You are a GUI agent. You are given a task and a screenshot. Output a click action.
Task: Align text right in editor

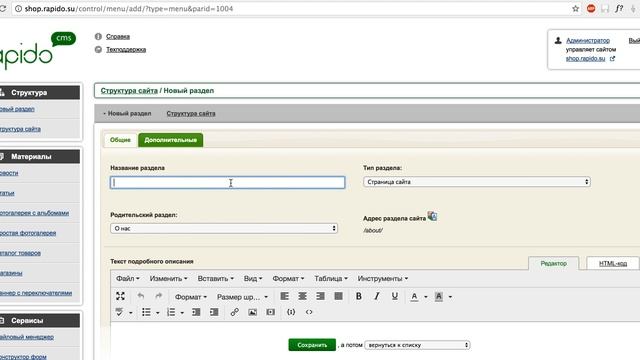(x=320, y=296)
